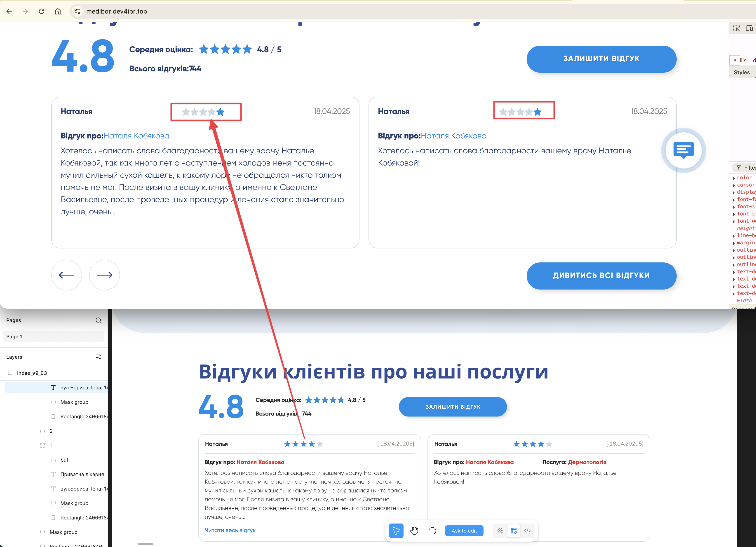Click the Ask to edit button
The height and width of the screenshot is (547, 756).
[464, 531]
